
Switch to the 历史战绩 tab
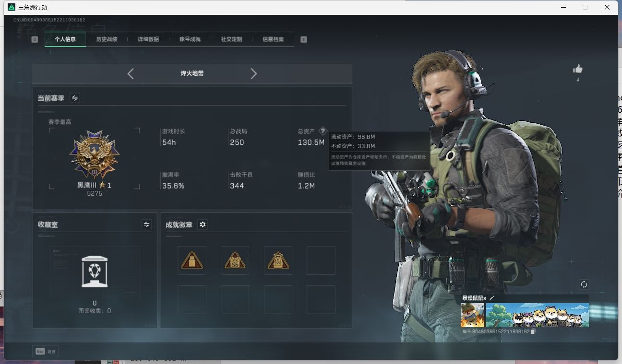coord(107,39)
